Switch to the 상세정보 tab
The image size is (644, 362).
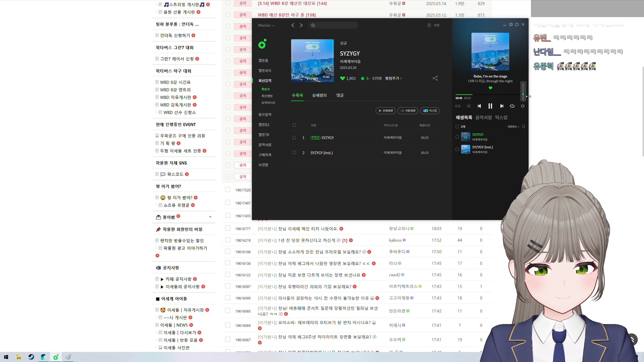tap(319, 96)
